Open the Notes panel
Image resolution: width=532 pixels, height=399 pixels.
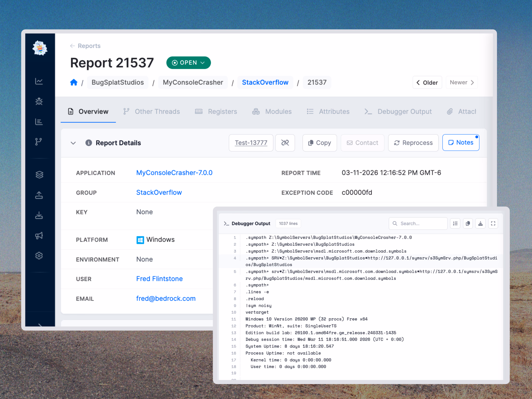[461, 143]
